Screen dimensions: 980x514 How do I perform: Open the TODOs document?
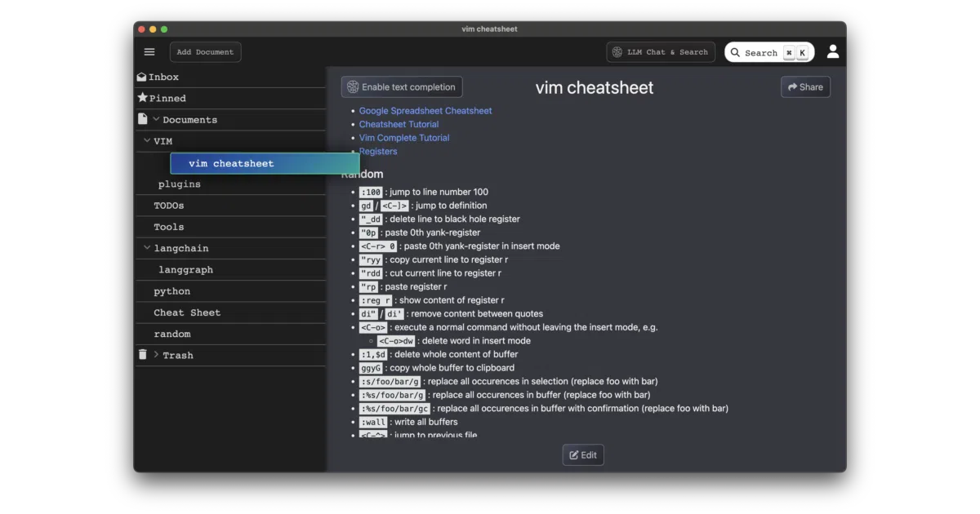tap(169, 206)
